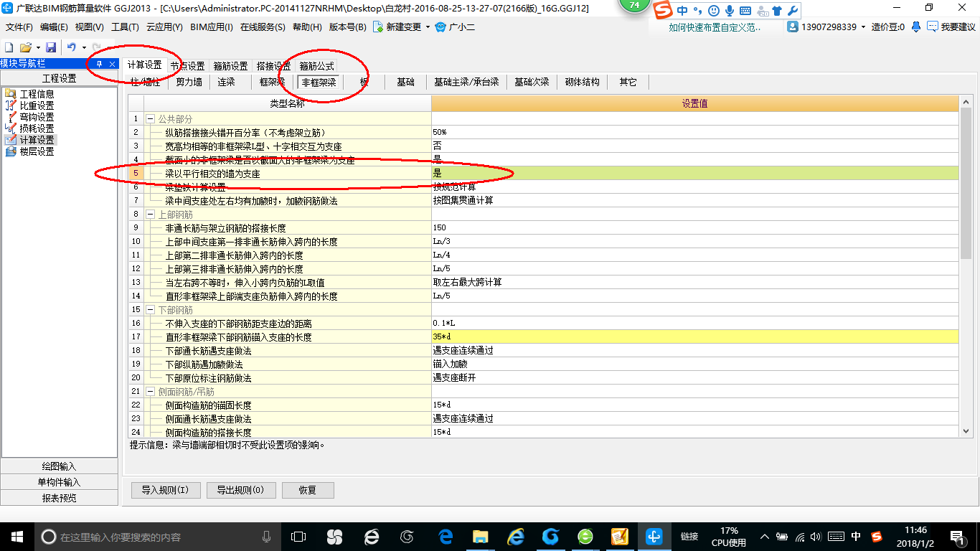Create a new file with the toolbar icon
Viewport: 980px width, 551px height.
tap(9, 46)
